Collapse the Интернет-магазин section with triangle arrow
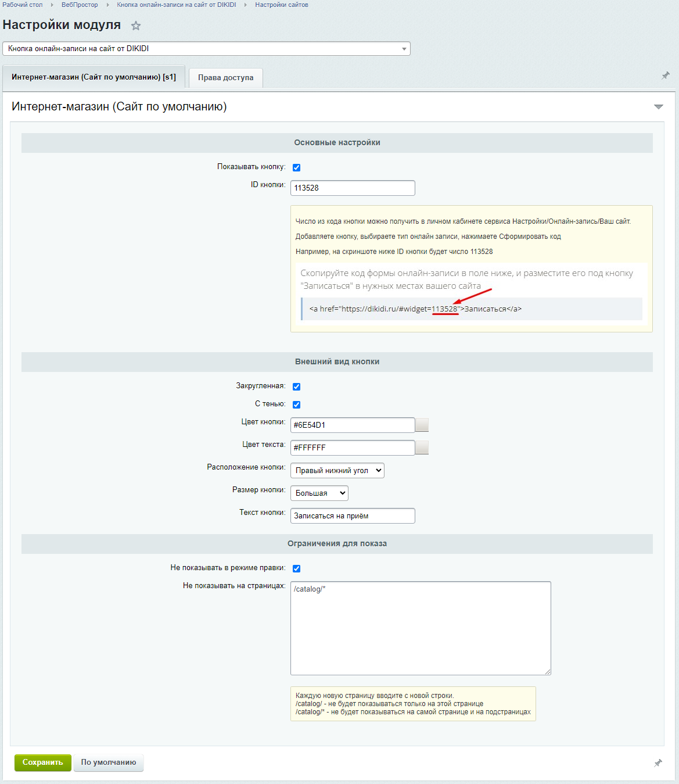The height and width of the screenshot is (784, 679). point(658,107)
